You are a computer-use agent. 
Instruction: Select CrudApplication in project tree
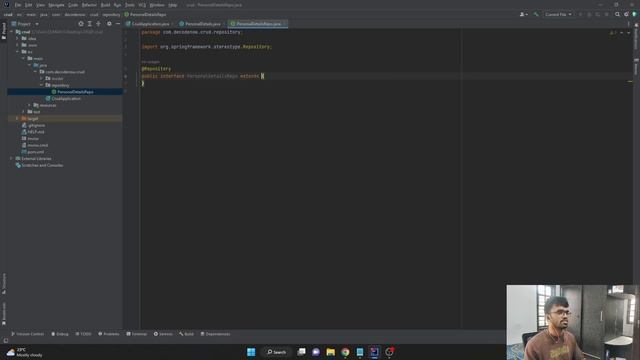pyautogui.click(x=63, y=99)
